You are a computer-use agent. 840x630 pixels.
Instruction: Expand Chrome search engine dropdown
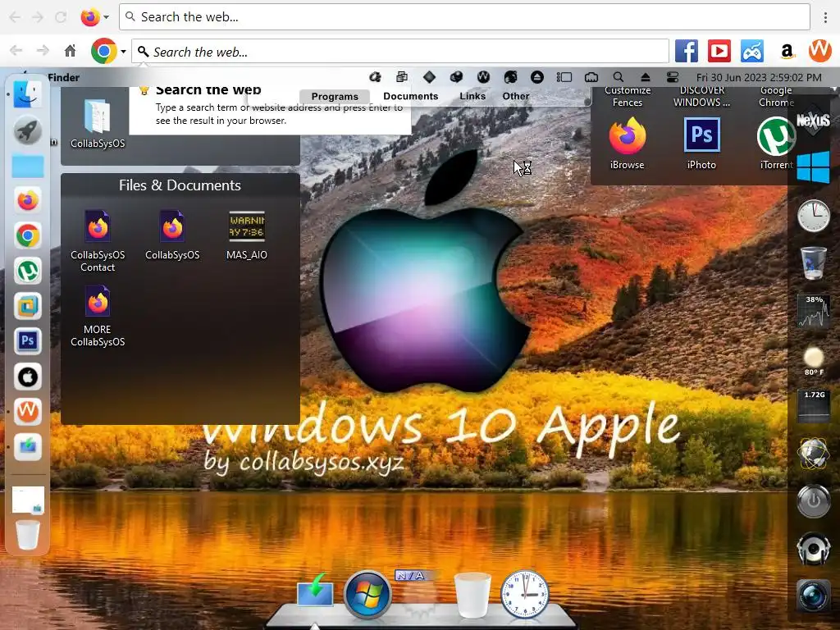[x=123, y=52]
